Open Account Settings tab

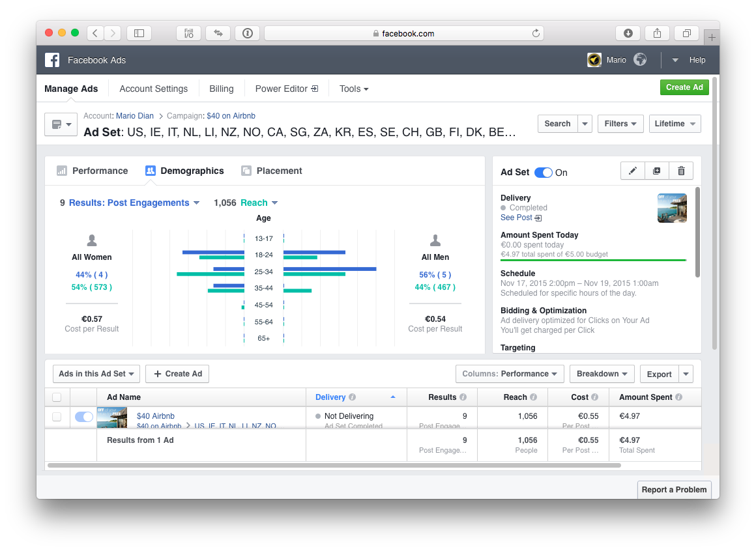coord(153,89)
